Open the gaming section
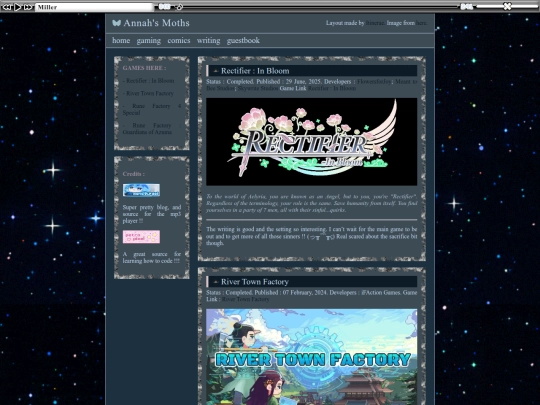 click(x=148, y=41)
